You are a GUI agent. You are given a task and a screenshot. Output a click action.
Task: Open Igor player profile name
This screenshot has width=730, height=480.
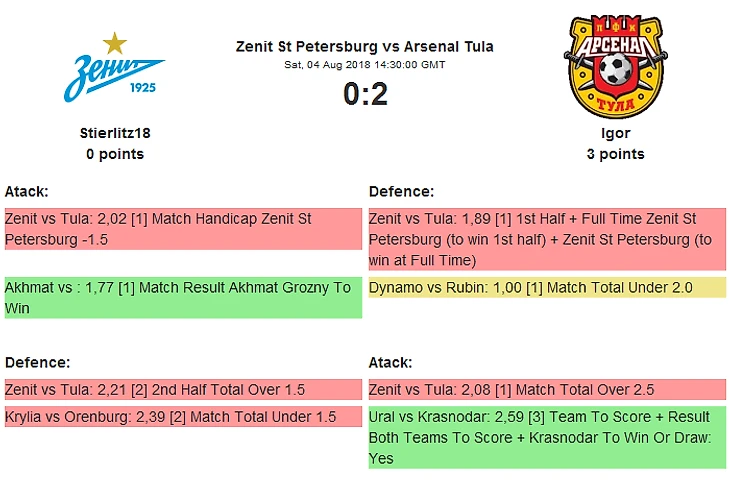point(615,133)
